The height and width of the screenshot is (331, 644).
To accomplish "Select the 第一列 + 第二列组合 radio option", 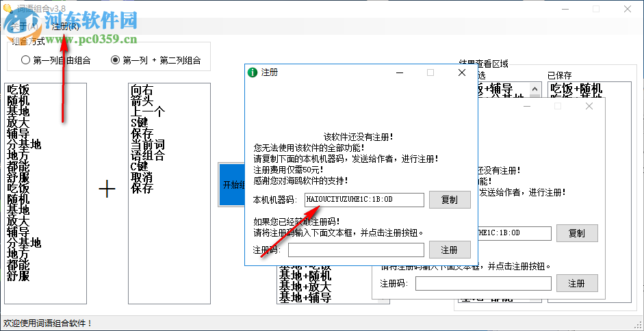I will tap(156, 60).
